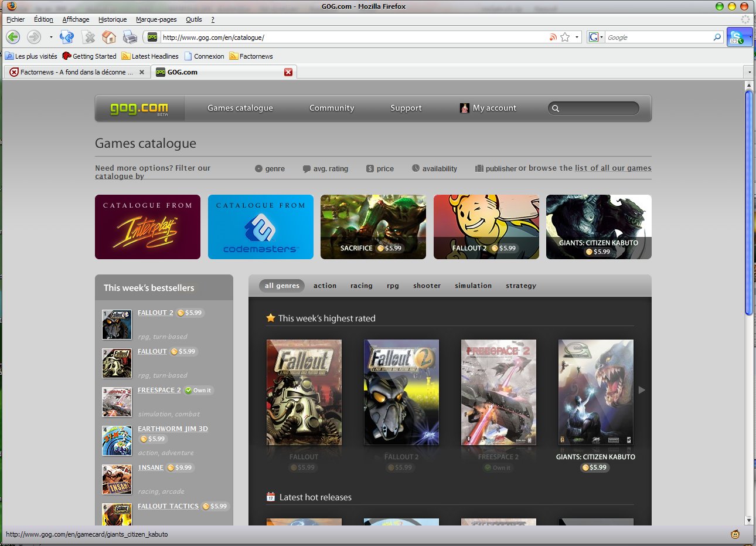Select the rpg genre filter tab
Screen dimensions: 756x546
pos(393,286)
